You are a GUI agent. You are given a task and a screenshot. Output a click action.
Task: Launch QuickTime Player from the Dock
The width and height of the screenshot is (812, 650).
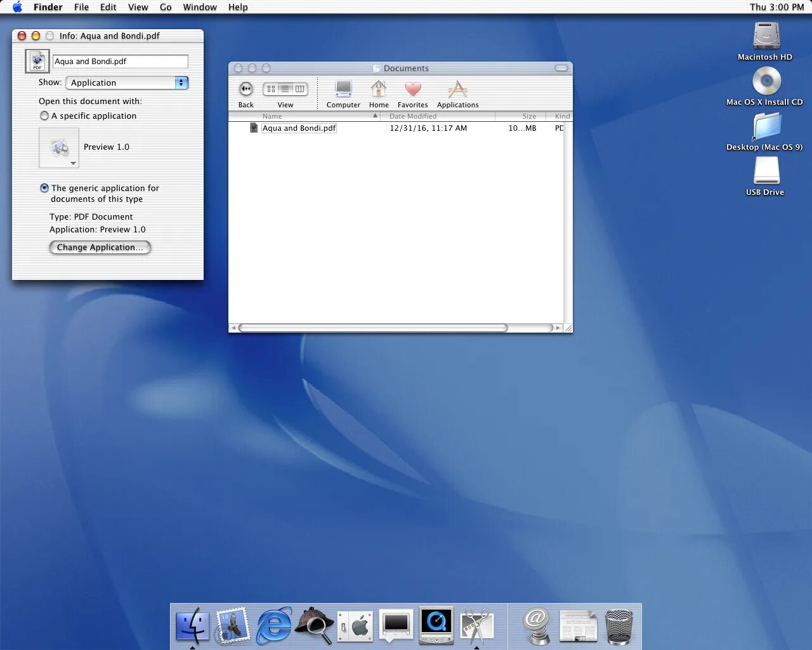coord(436,626)
